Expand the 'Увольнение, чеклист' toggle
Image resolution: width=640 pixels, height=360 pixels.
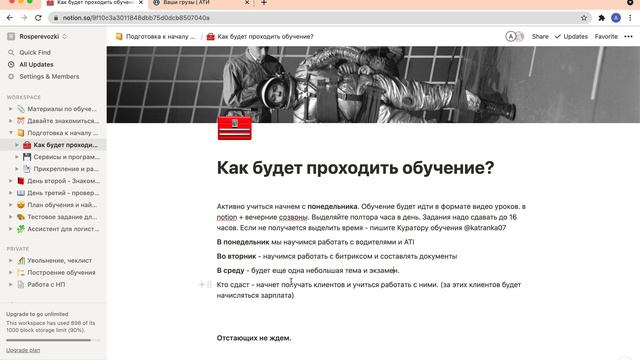(11, 260)
